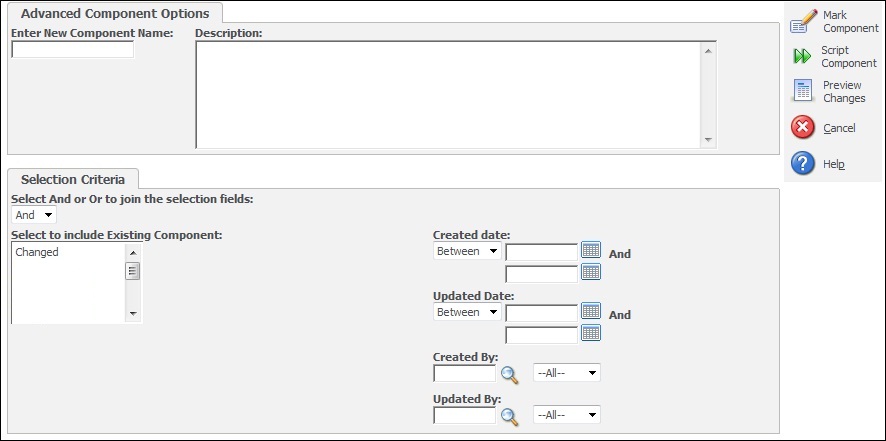
Task: Click the red Cancel icon
Action: click(803, 128)
